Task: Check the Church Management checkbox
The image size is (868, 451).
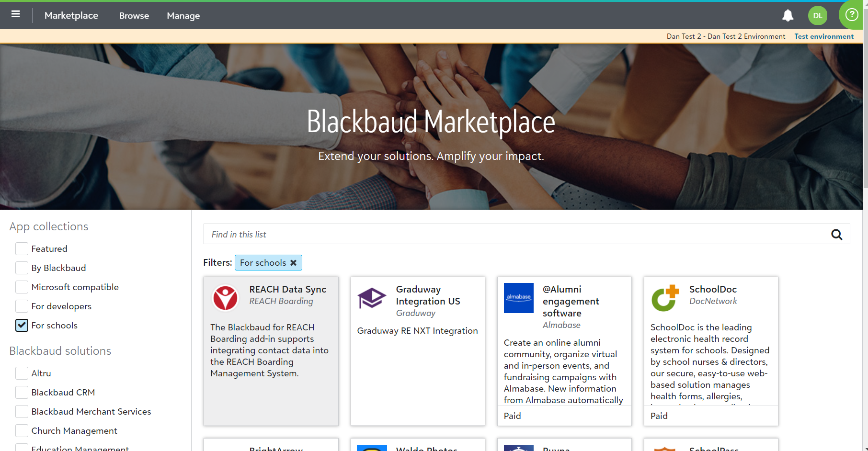Action: (x=22, y=431)
